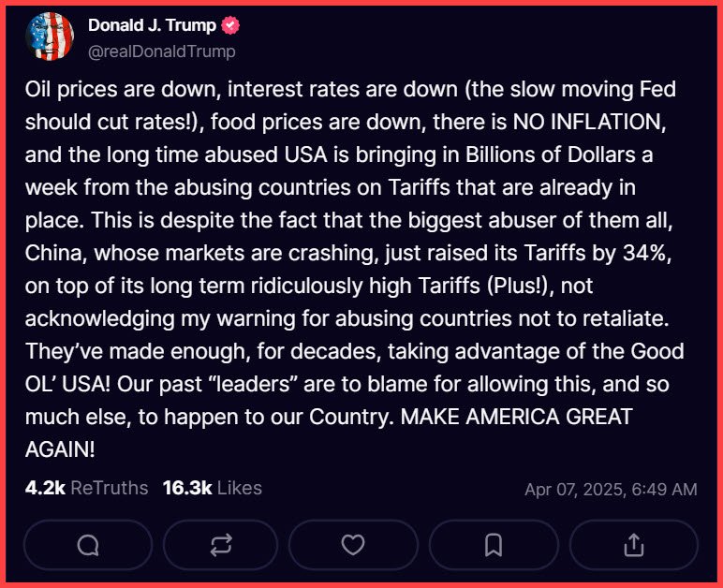The width and height of the screenshot is (723, 588).
Task: Click the reply speech bubble icon
Action: pos(88,545)
